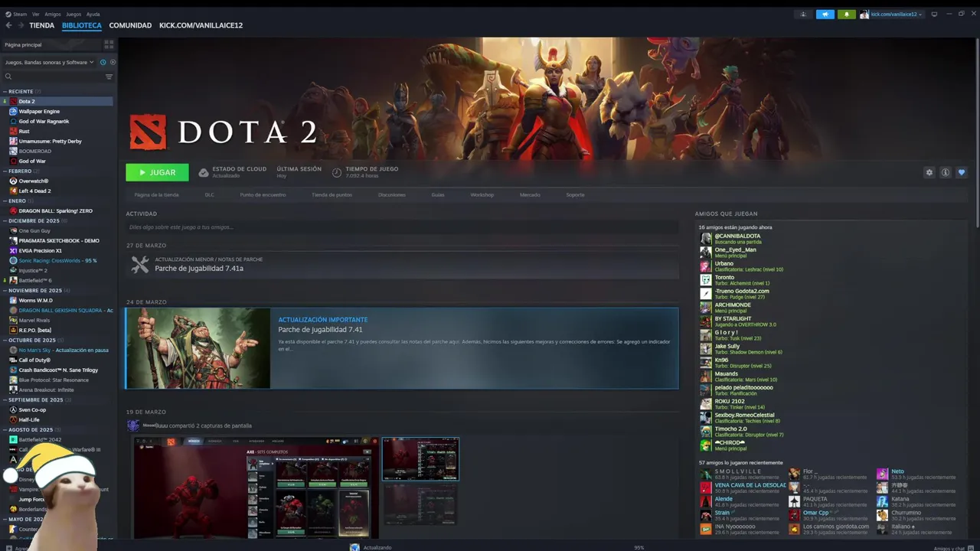Switch library to grid collections view icon
980x551 pixels.
click(x=109, y=44)
